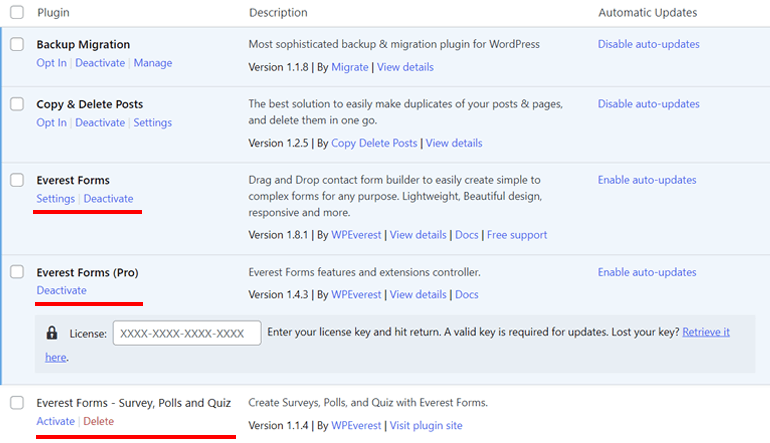Screen dimensions: 770x443
Task: Click the License key input field
Action: click(187, 333)
